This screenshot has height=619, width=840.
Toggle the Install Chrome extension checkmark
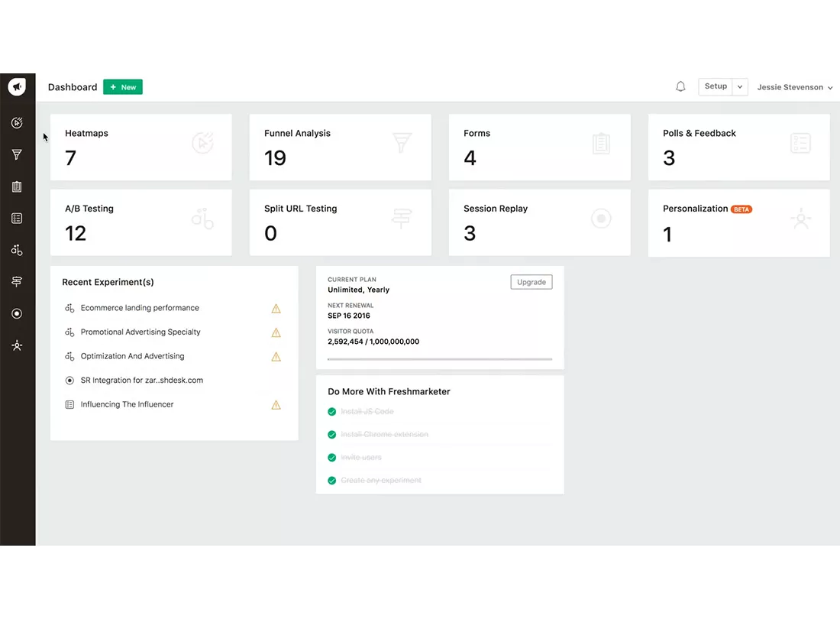coord(331,435)
